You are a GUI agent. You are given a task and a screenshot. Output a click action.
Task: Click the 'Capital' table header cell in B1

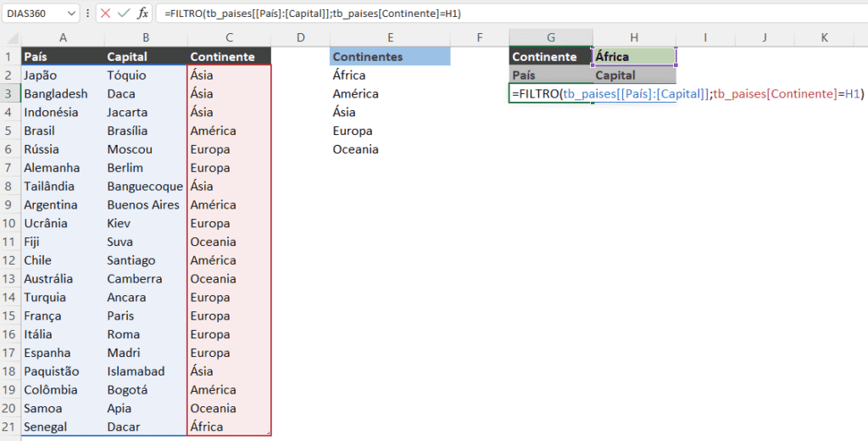[x=146, y=57]
